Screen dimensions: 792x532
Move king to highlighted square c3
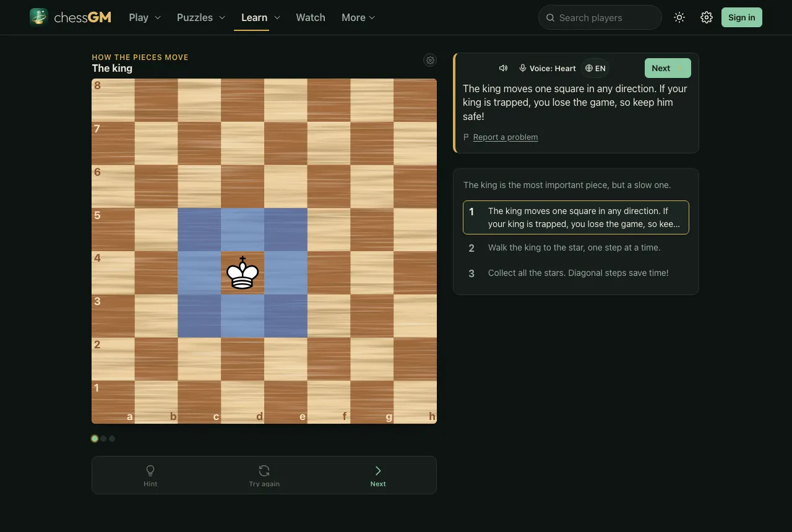[x=199, y=316]
